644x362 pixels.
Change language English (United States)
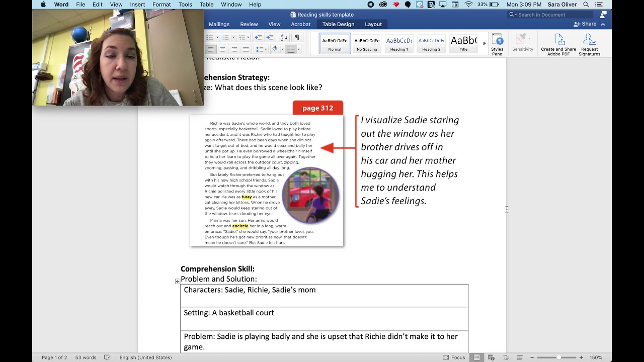pyautogui.click(x=145, y=357)
